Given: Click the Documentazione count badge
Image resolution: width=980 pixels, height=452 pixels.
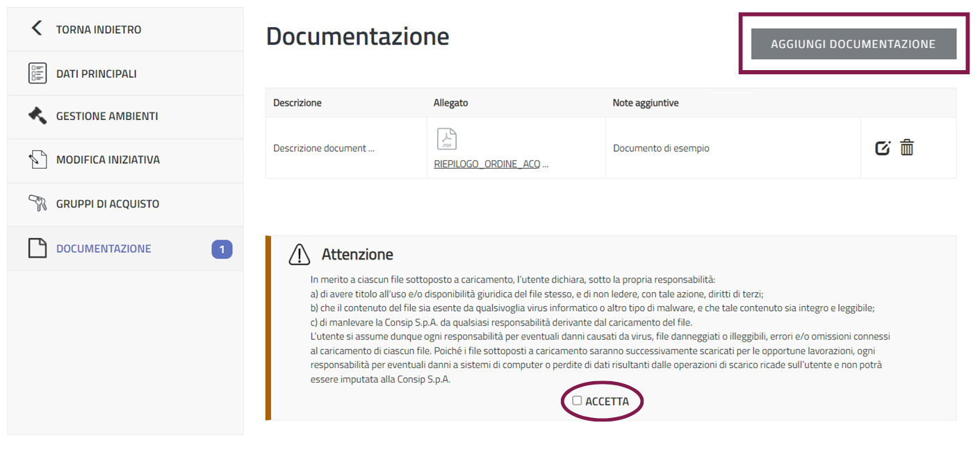Looking at the screenshot, I should [222, 249].
